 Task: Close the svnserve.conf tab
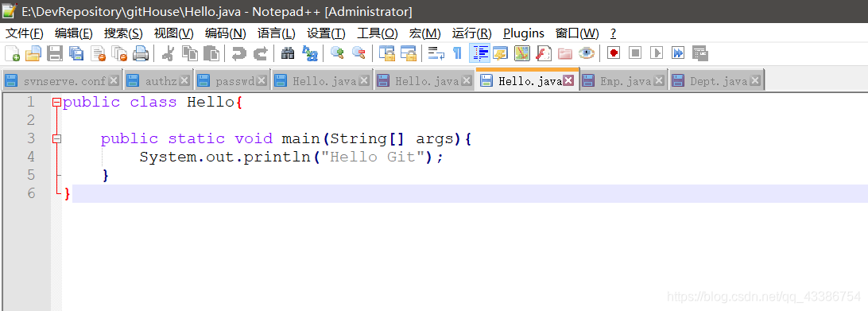[114, 80]
